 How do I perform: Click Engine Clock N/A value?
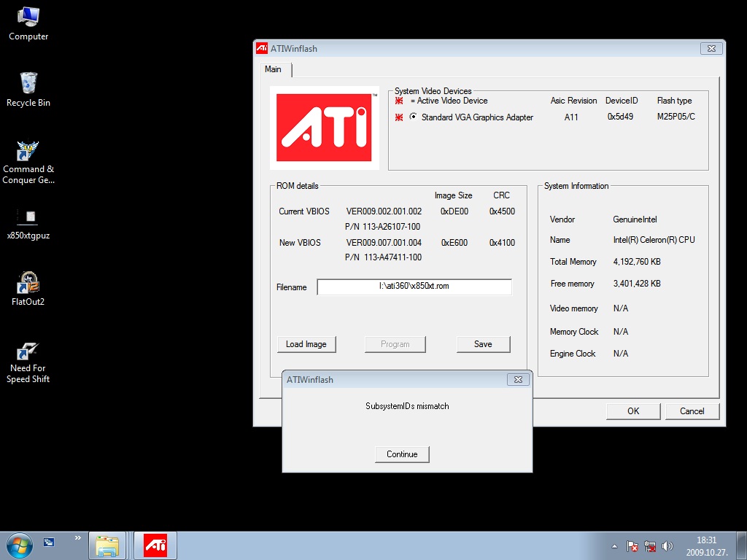(621, 354)
